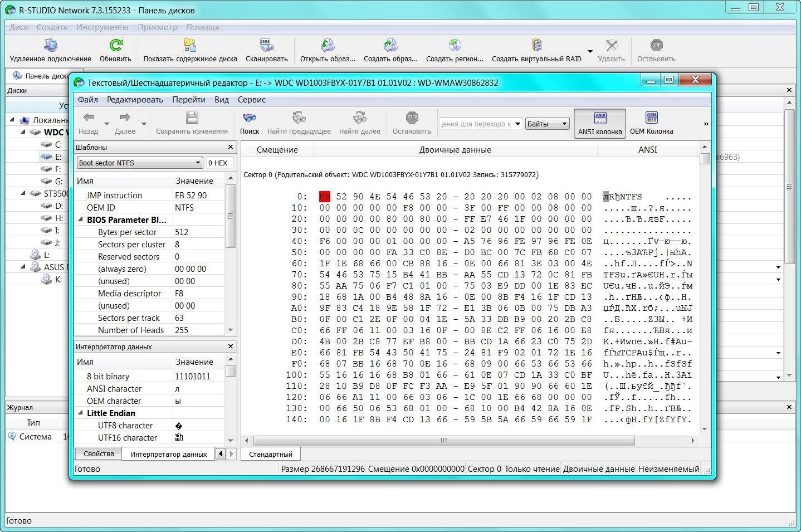Click the template list vertical scrollbar

[x=231, y=217]
